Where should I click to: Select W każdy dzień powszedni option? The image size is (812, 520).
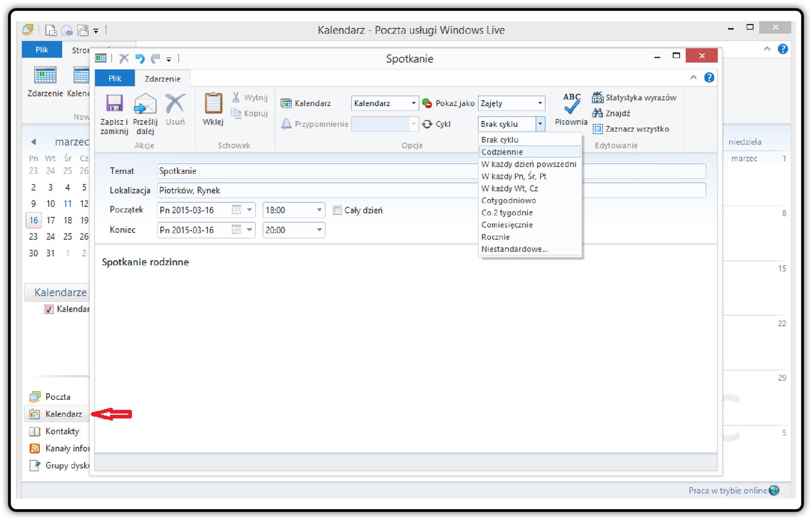pyautogui.click(x=530, y=164)
